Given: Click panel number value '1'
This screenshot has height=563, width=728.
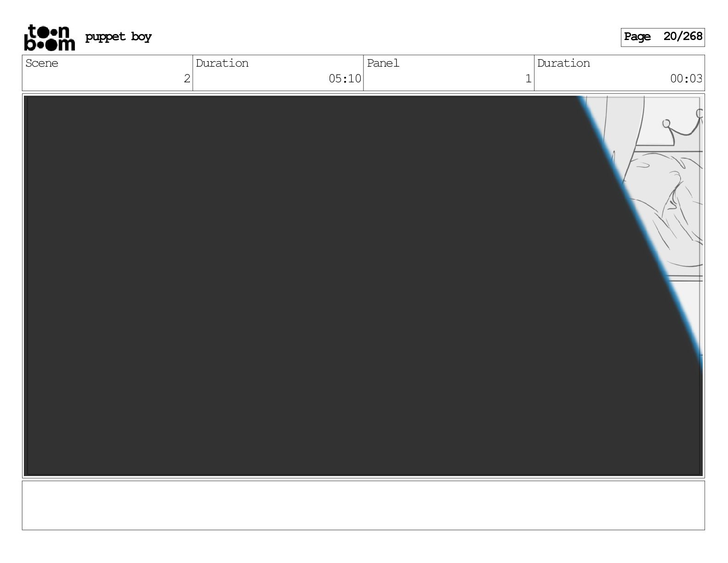Looking at the screenshot, I should tap(529, 79).
